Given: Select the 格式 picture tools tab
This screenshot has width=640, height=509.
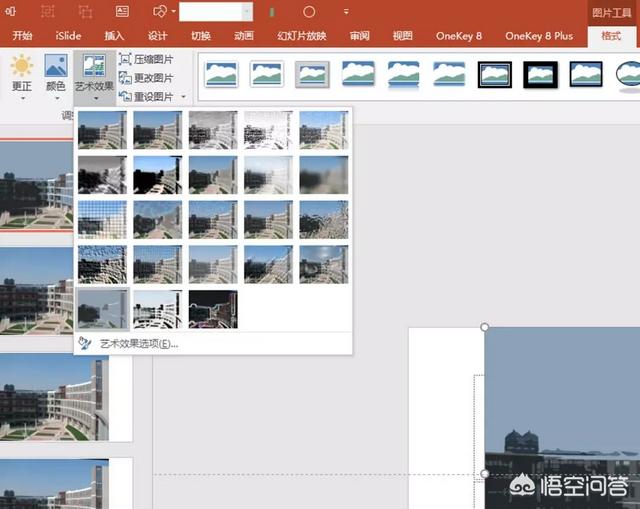Looking at the screenshot, I should 611,36.
